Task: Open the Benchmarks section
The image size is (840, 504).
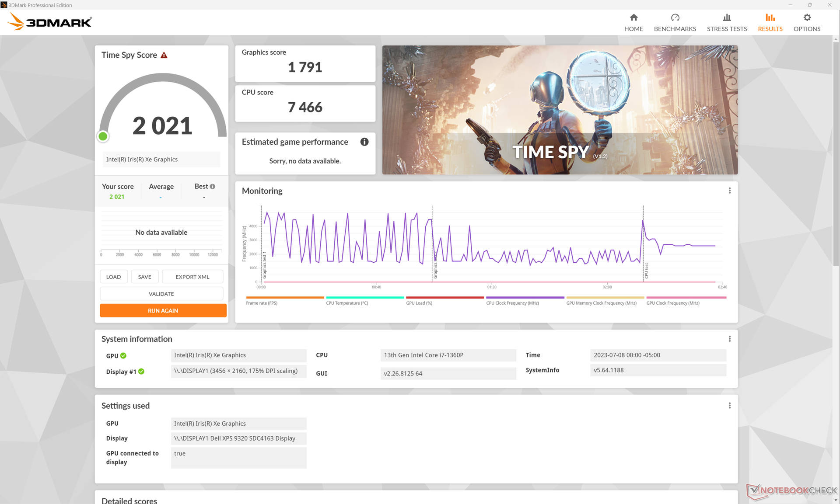Action: [x=675, y=22]
